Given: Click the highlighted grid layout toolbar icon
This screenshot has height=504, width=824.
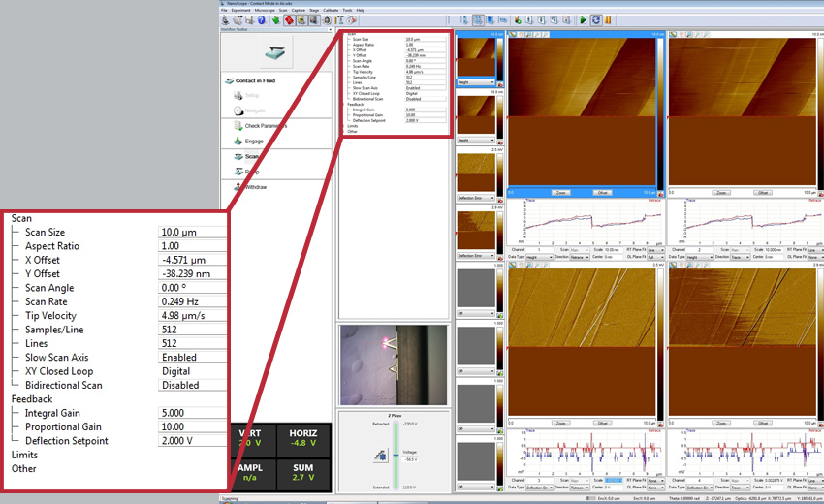Looking at the screenshot, I should (x=478, y=20).
